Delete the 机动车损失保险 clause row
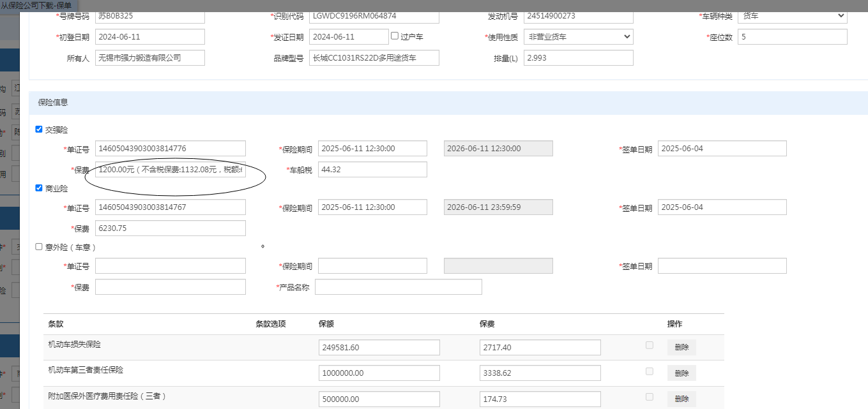 [x=681, y=347]
